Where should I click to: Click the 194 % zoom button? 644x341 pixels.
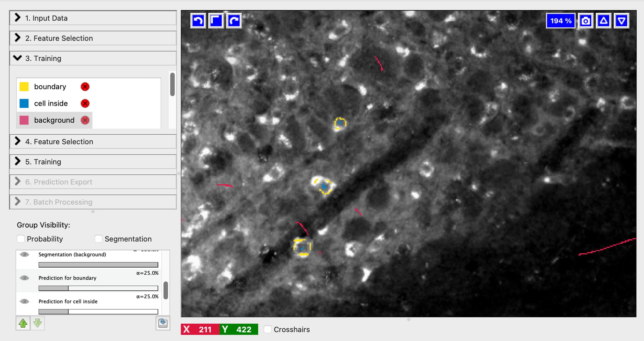click(561, 21)
